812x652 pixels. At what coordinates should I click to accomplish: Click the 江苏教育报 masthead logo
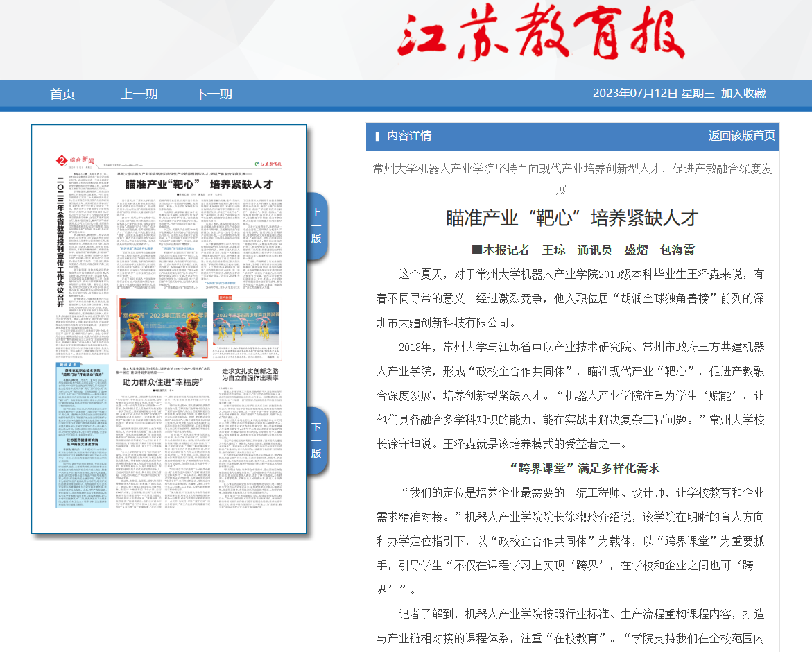click(535, 36)
